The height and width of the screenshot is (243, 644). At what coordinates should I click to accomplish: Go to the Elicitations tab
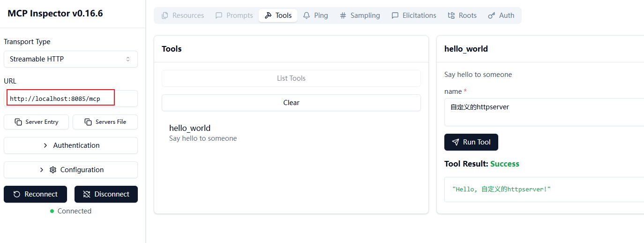tap(414, 15)
